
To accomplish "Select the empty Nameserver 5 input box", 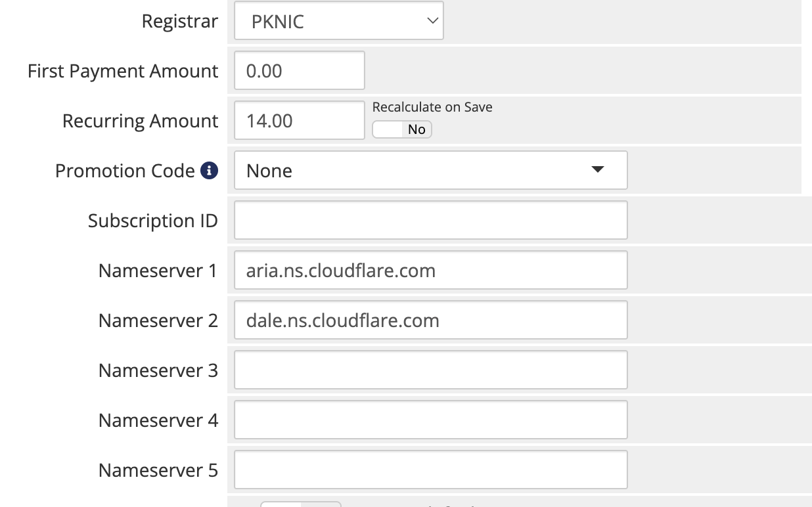I will 430,470.
